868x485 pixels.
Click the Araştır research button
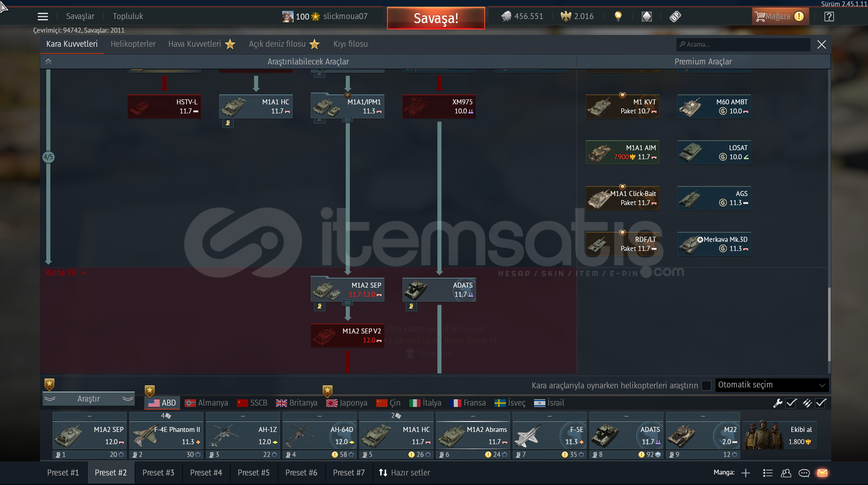(x=88, y=399)
